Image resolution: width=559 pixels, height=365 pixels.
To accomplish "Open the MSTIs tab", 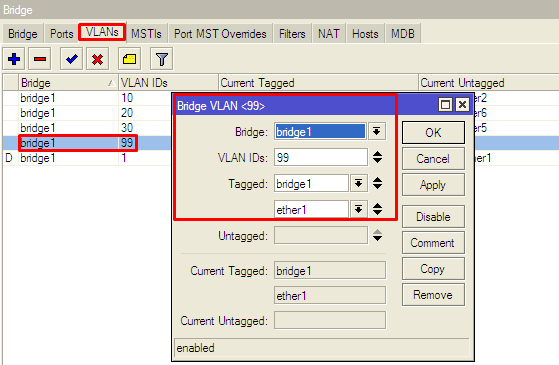I will pos(146,34).
